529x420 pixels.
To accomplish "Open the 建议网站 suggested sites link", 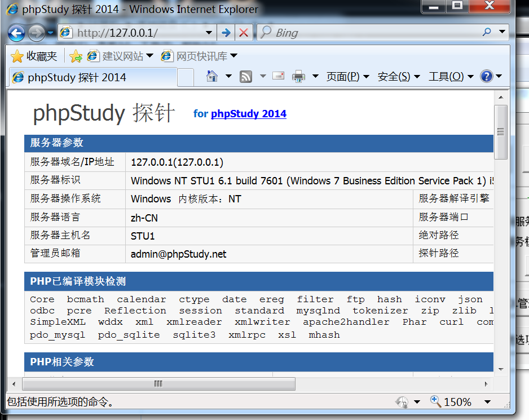I will click(x=120, y=56).
